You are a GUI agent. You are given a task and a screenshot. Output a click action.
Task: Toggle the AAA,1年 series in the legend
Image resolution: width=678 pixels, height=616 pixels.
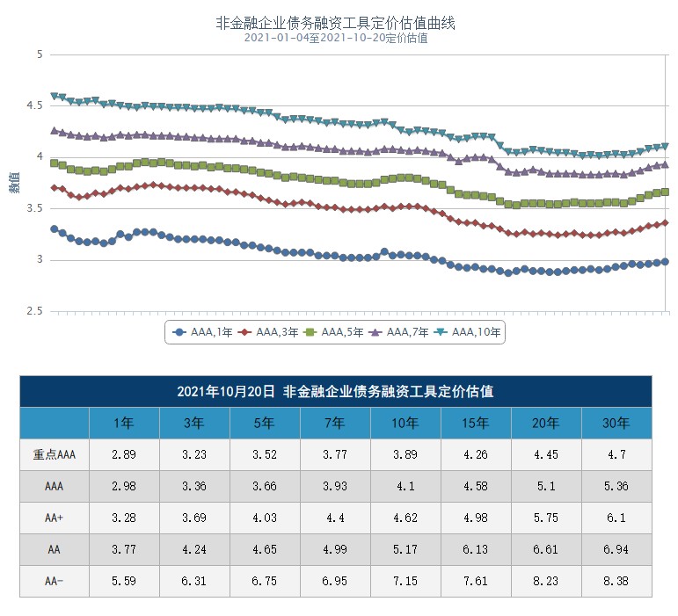pos(201,332)
